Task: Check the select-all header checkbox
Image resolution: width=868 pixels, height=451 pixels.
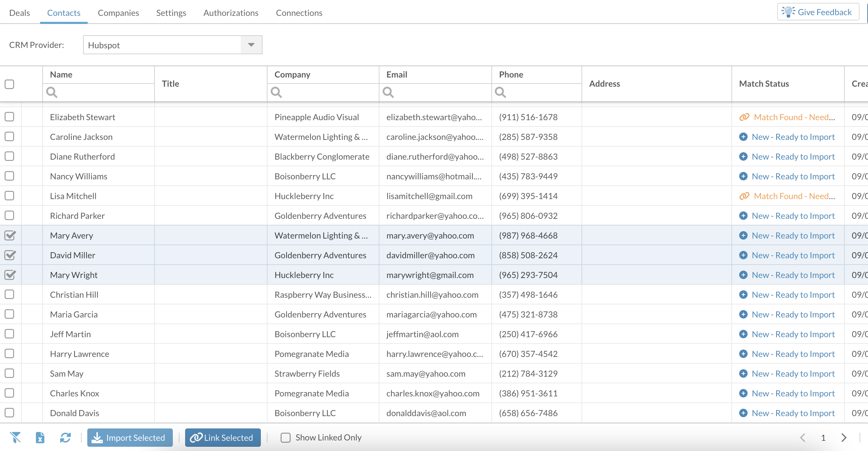Action: pos(10,84)
